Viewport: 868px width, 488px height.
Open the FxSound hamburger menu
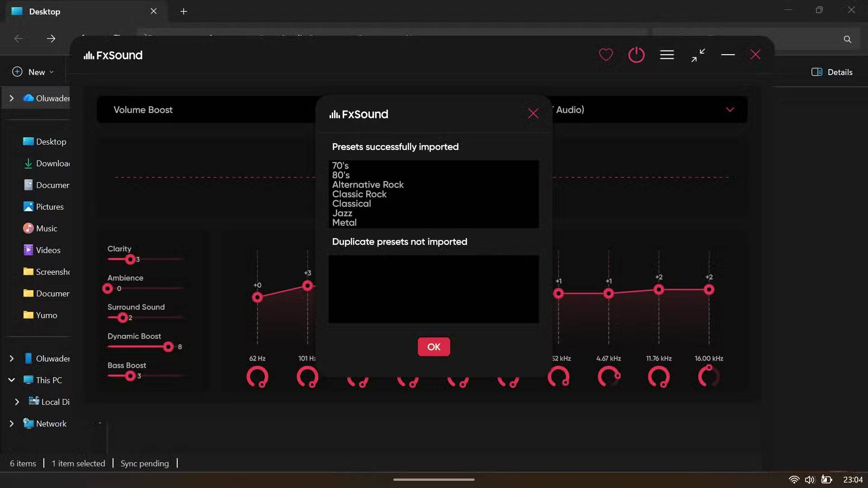667,55
